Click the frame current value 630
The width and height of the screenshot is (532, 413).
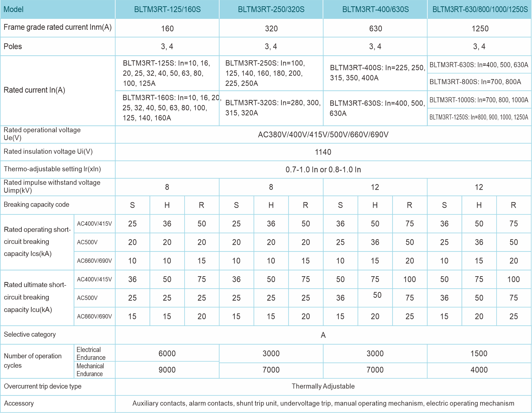click(x=375, y=29)
